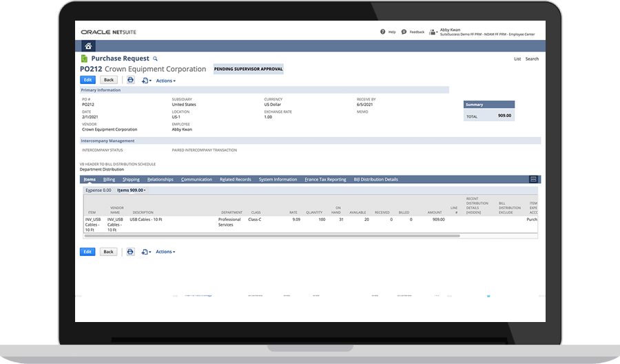Switch to the System Information tab
620x364 pixels.
(x=278, y=179)
